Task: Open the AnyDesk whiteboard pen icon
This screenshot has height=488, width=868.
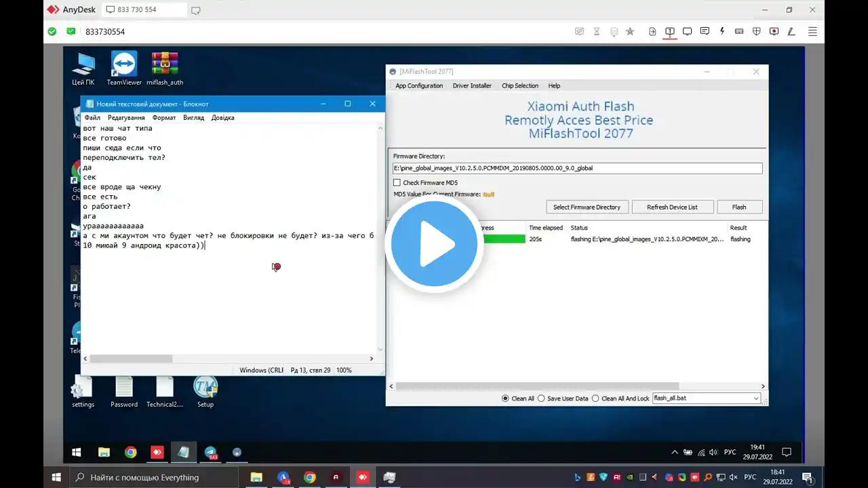Action: 791,31
